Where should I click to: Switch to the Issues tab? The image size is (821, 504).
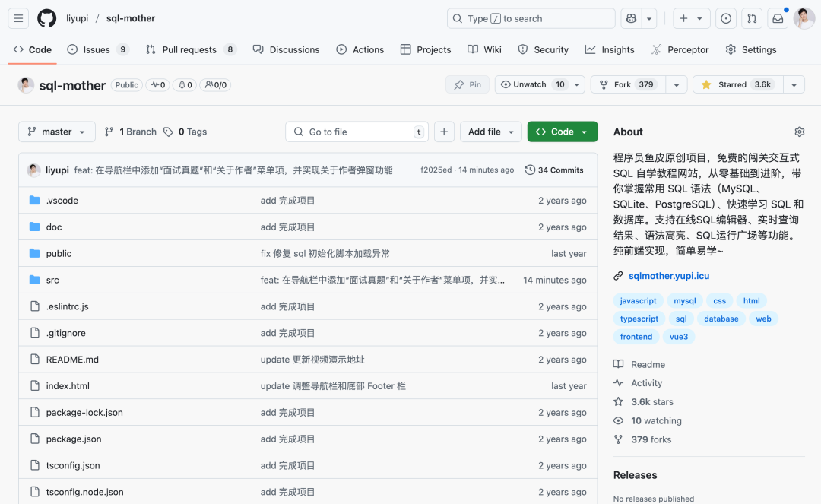pos(98,49)
